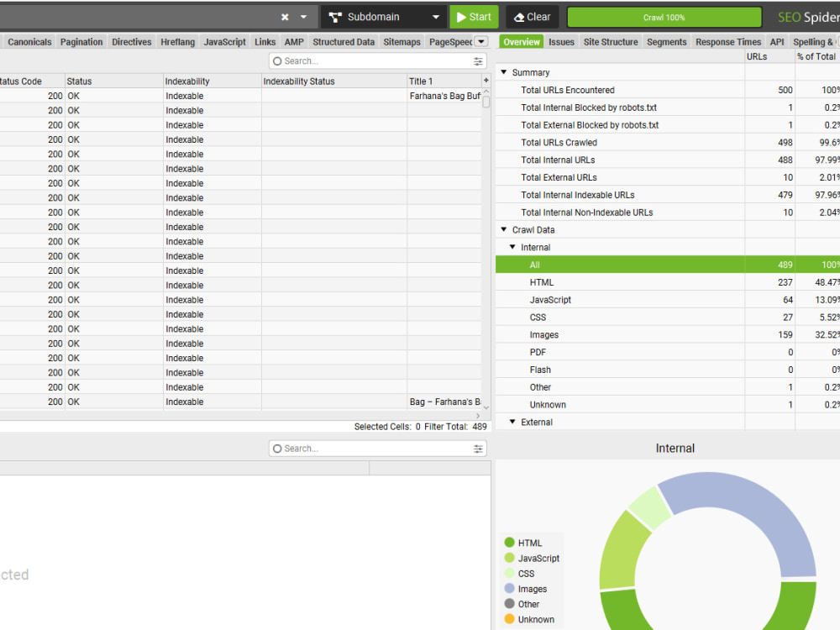Click the horizontal scroll right arrow
The height and width of the screenshot is (630, 840).
pos(478,416)
